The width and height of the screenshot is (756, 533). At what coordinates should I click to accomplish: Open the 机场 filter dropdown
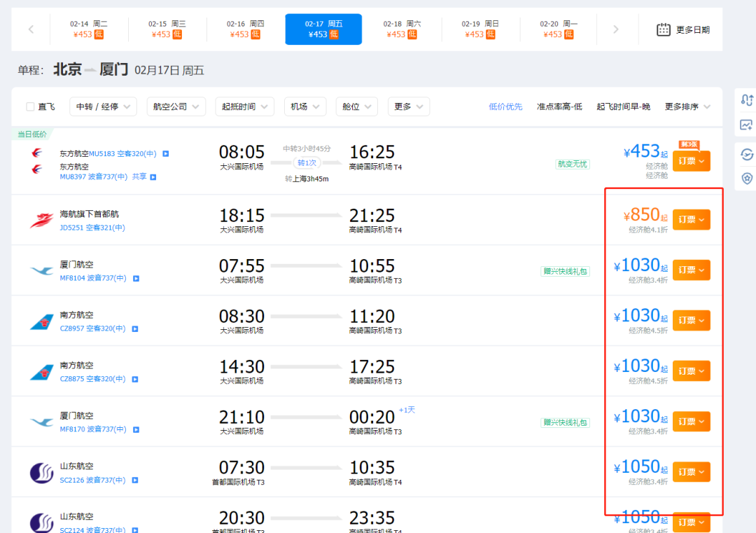305,106
